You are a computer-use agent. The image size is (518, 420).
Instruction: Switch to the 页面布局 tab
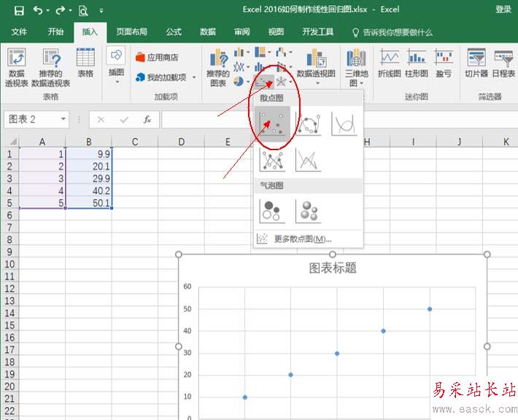(x=131, y=31)
